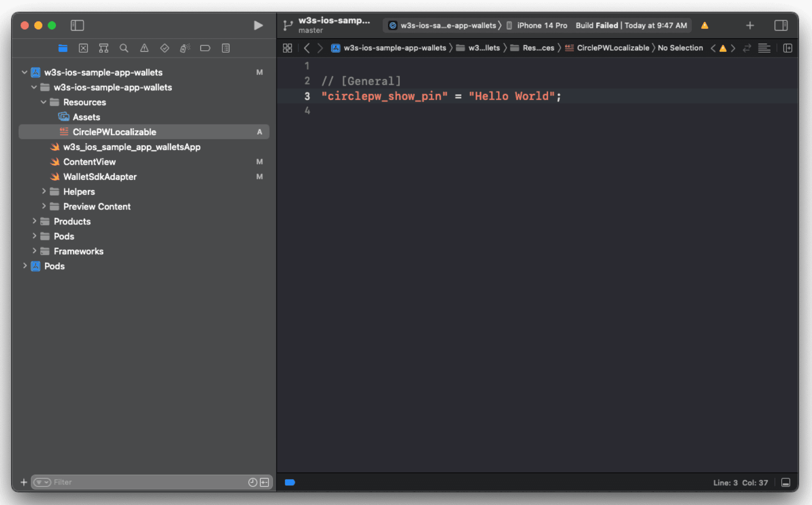Open the report navigator icon
Image resolution: width=812 pixels, height=505 pixels.
(x=226, y=48)
